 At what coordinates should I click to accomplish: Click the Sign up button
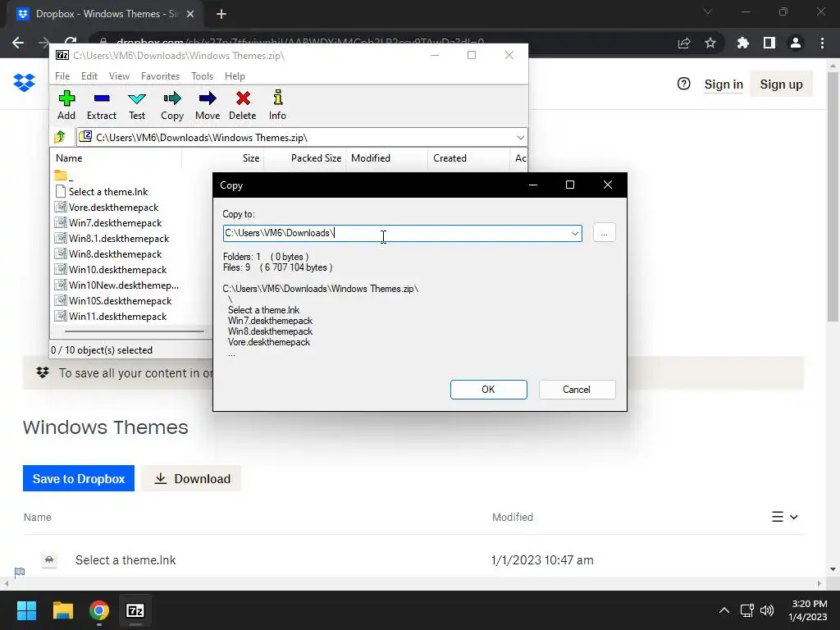[x=781, y=84]
